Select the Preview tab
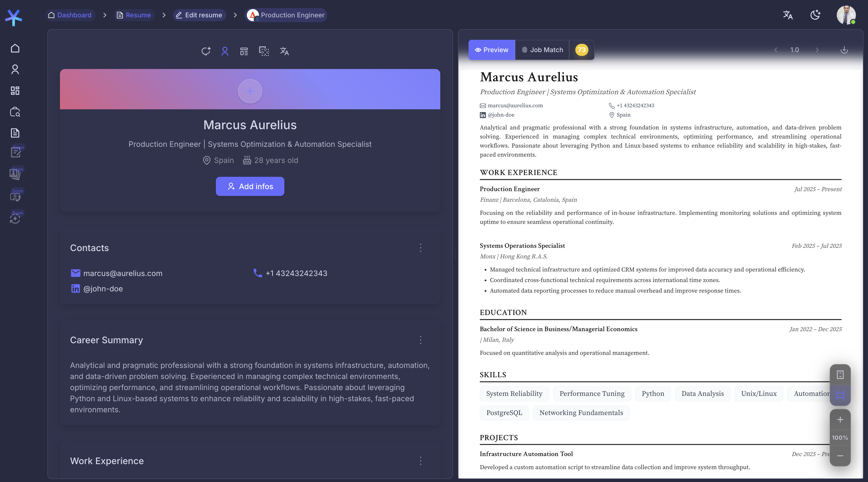The height and width of the screenshot is (482, 868). point(492,50)
